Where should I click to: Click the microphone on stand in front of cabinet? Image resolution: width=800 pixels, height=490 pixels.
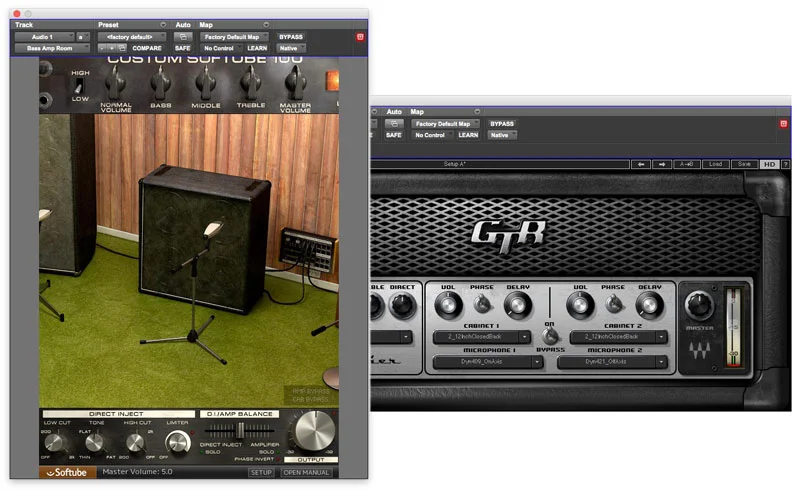click(213, 229)
